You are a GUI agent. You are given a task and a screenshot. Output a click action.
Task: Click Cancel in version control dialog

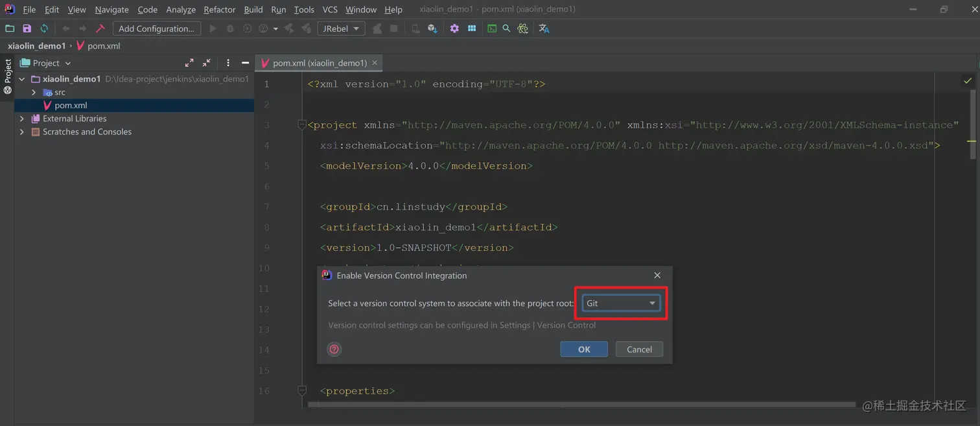coord(639,349)
